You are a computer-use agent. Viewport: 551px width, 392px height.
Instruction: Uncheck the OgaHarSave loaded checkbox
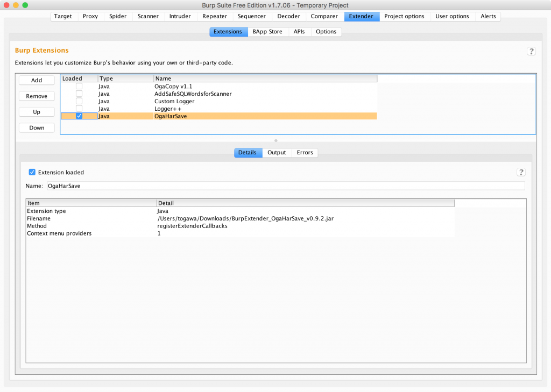79,116
